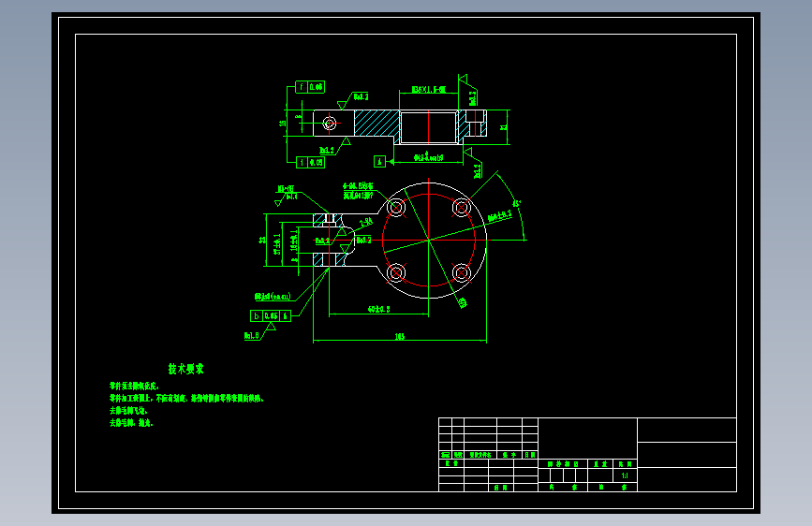Select the 'b' cell of bottom tolerance frame
Image resolution: width=812 pixels, height=526 pixels.
click(257, 315)
